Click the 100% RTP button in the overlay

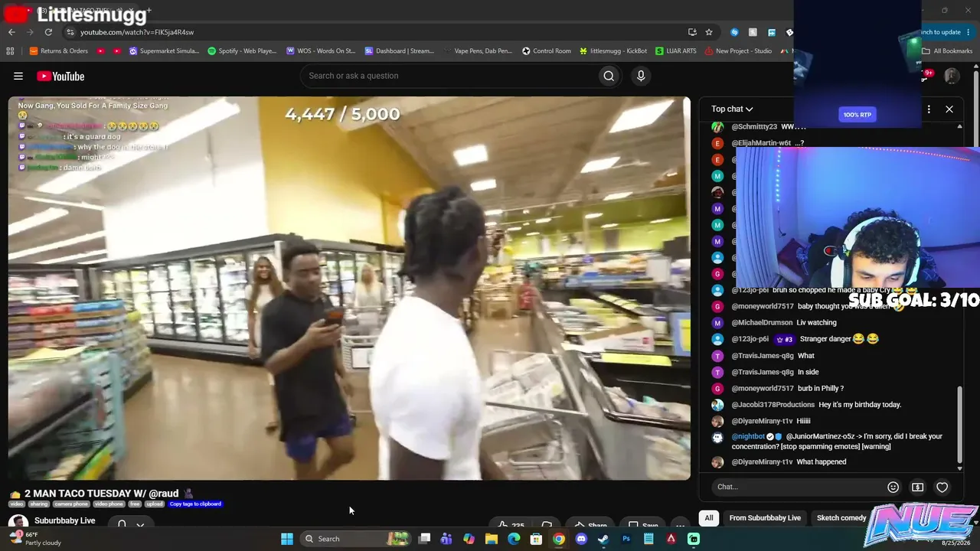pyautogui.click(x=857, y=115)
